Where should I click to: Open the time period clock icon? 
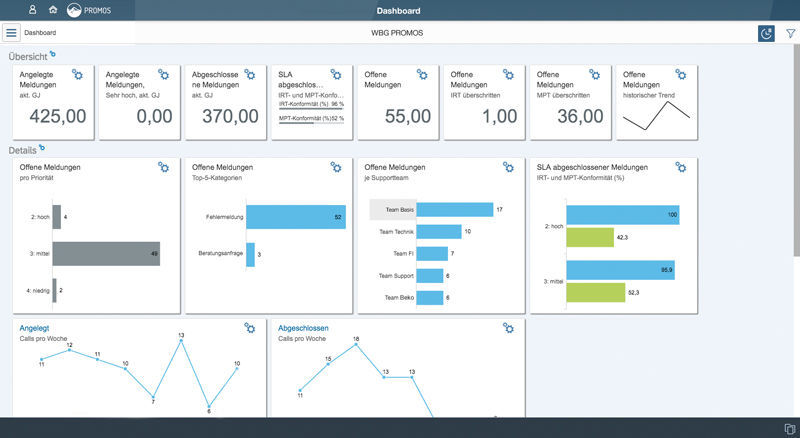click(x=766, y=33)
